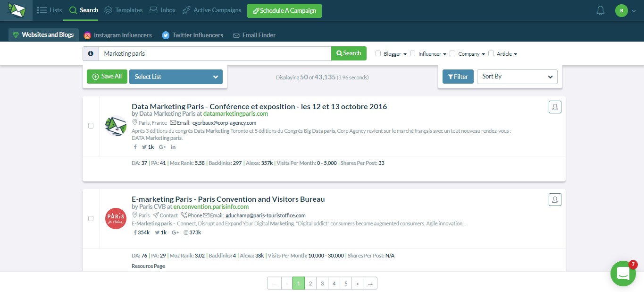Click Facebook 354k icon for E-marketing Paris
Screen dimensions: 644x292
pyautogui.click(x=142, y=232)
